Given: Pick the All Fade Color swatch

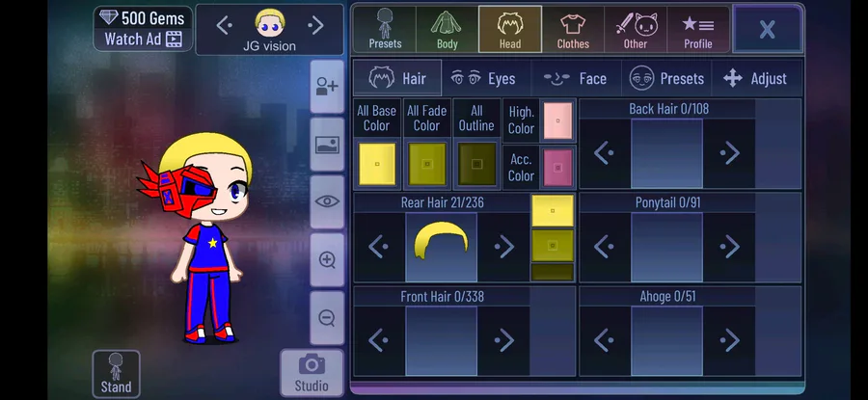Looking at the screenshot, I should pos(427,164).
